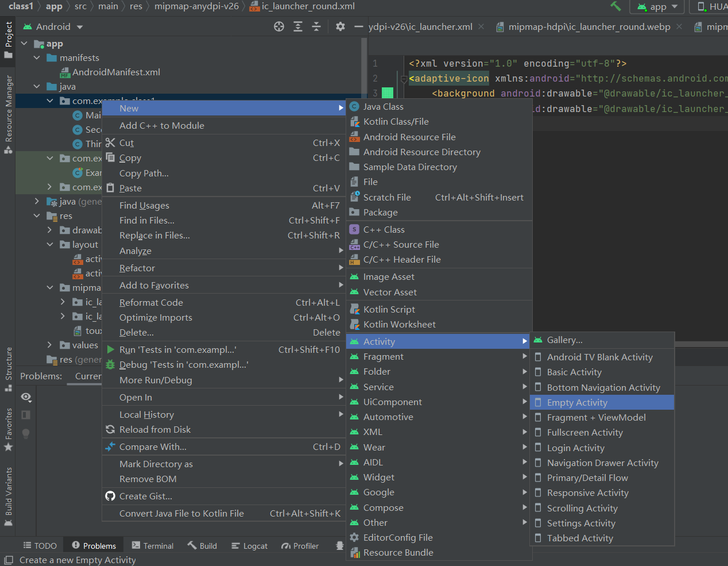Viewport: 728px width, 566px height.
Task: Choose Kotlin Class/File from New submenu
Action: (x=439, y=122)
